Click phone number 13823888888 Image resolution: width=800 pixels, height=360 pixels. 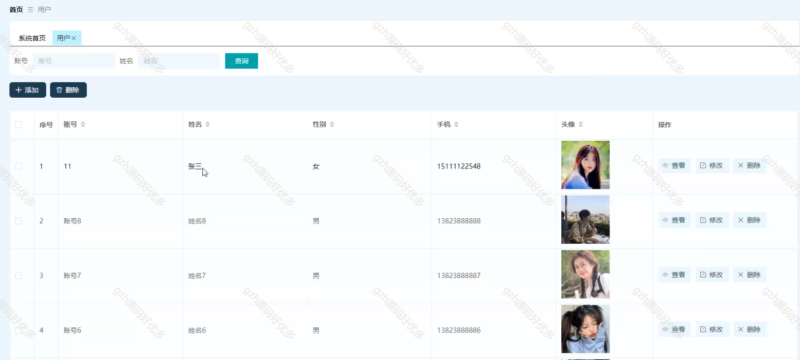pyautogui.click(x=459, y=221)
